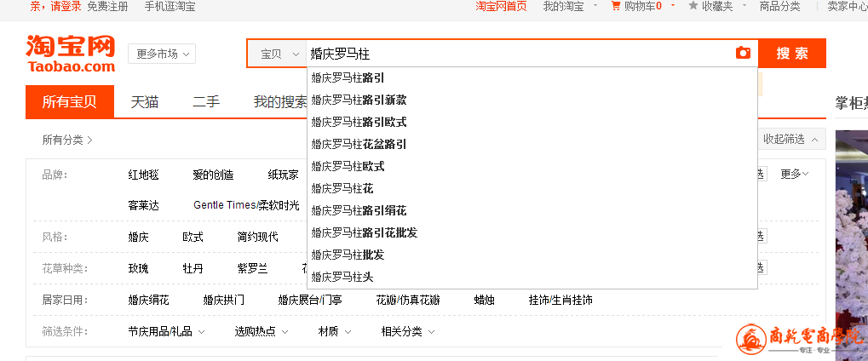The width and height of the screenshot is (868, 361).
Task: Choose suggestion 婚庆罗马柱批发
Action: pyautogui.click(x=348, y=255)
